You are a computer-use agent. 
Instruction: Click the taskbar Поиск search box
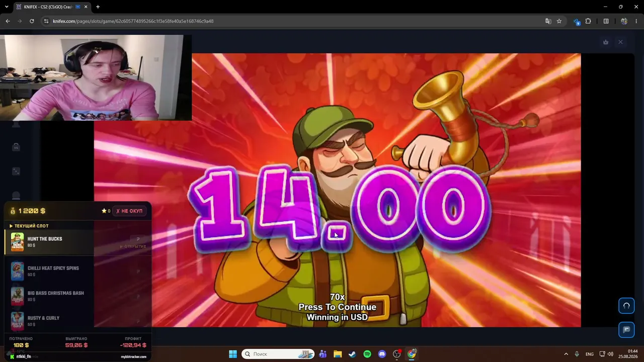[278, 354]
